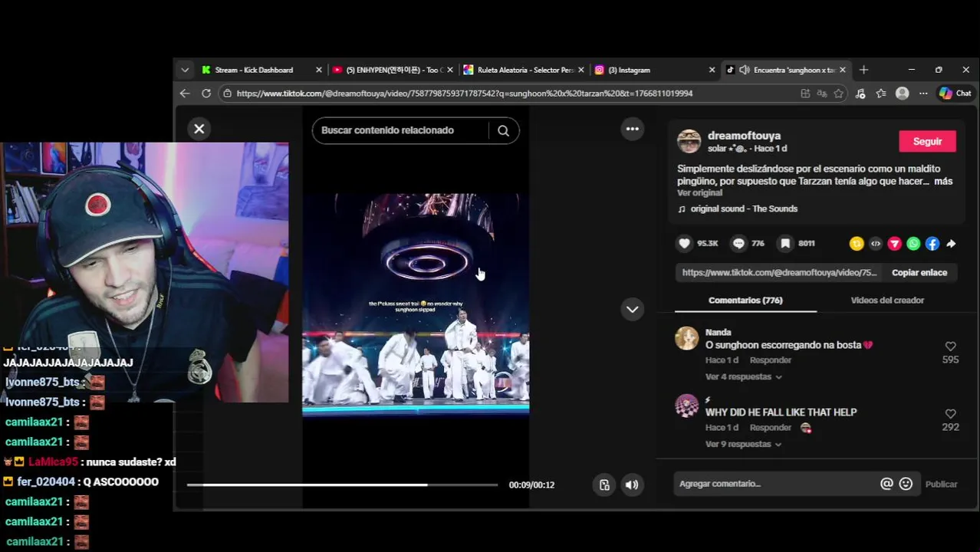Image resolution: width=980 pixels, height=552 pixels.
Task: Expand 'Ver 9 respuestas' replies
Action: point(743,445)
